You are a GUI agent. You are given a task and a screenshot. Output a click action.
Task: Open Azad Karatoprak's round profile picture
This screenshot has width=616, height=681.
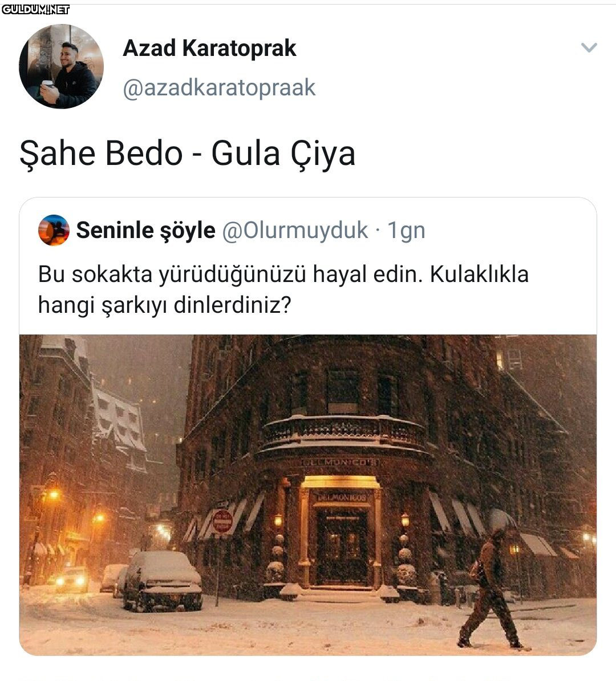pyautogui.click(x=61, y=66)
